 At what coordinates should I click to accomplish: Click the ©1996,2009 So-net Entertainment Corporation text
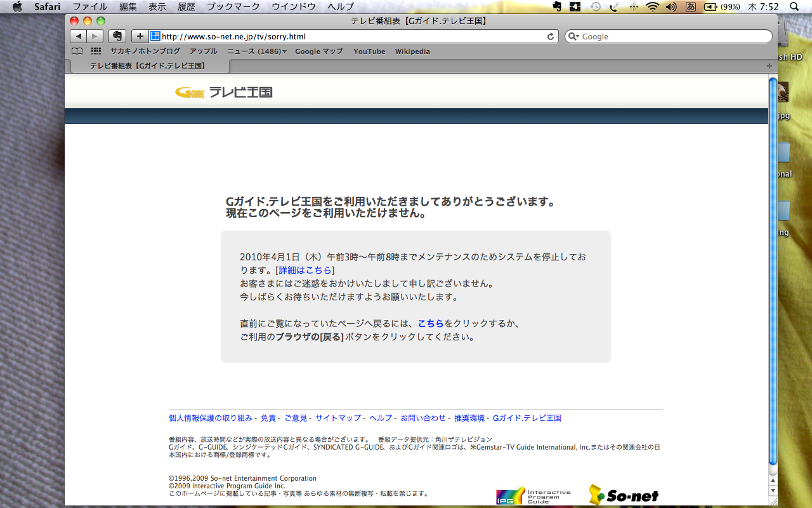242,478
